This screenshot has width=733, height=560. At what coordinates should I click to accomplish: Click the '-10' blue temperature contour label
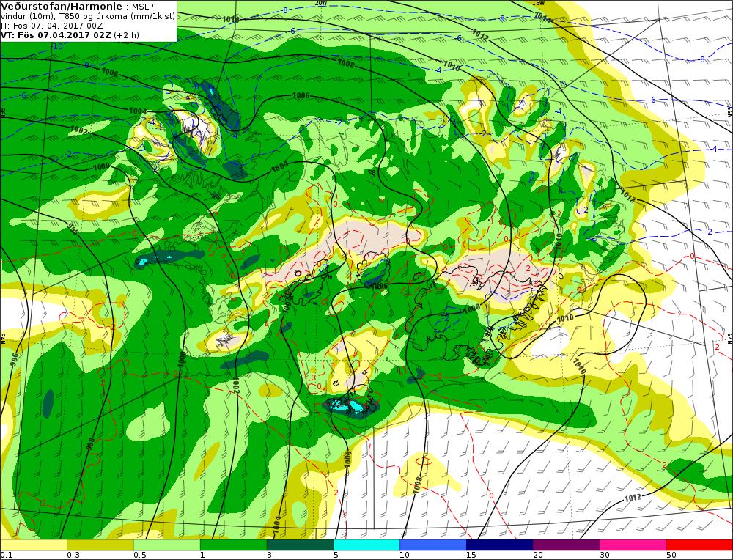coord(57,46)
